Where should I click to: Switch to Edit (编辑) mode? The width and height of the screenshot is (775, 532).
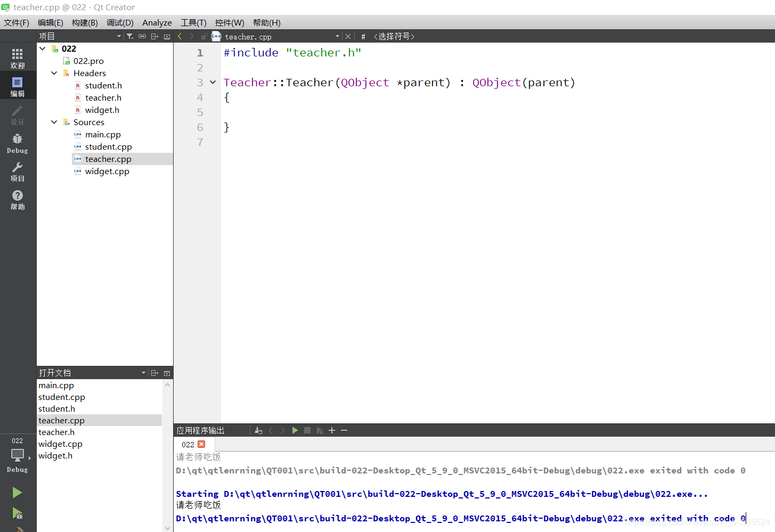coord(18,86)
